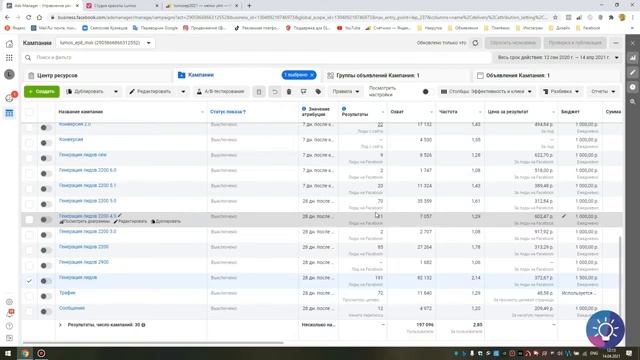The height and width of the screenshot is (360, 640).
Task: Open sidebar settings gear icon
Action: 9,302
